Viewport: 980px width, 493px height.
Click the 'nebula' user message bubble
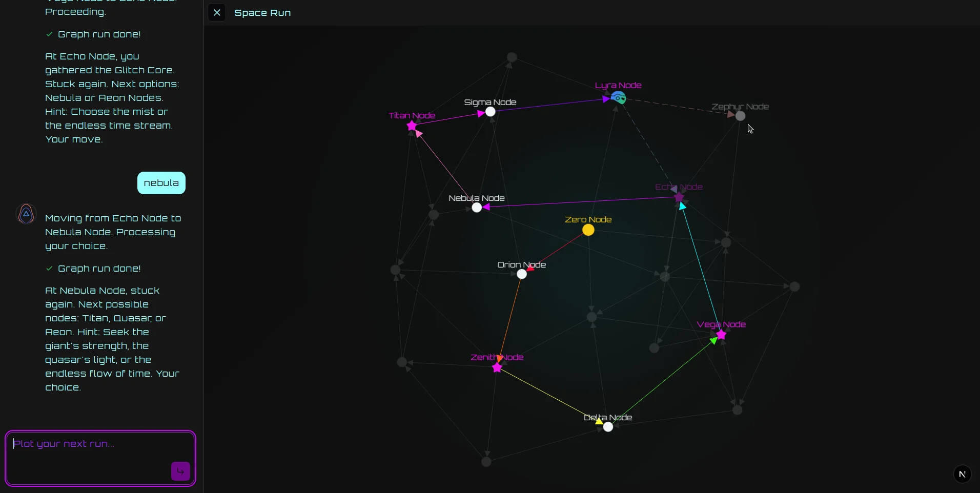pos(161,183)
